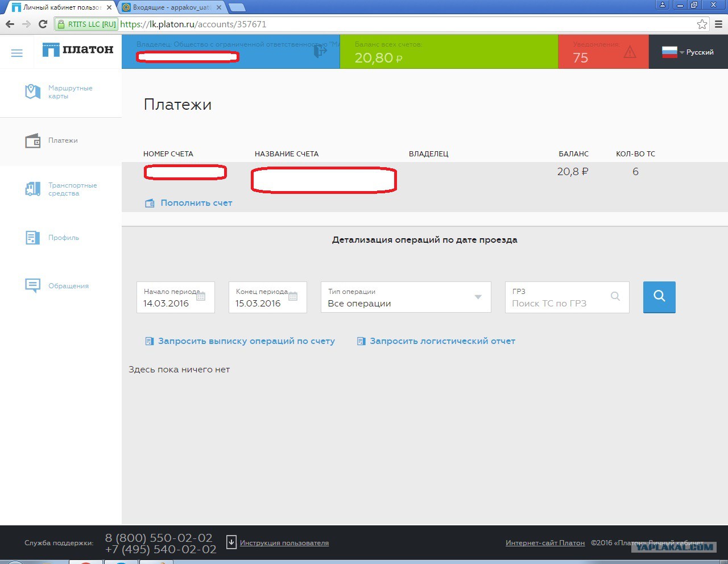728x564 pixels.
Task: Click the blue search magnifier button
Action: tap(659, 296)
